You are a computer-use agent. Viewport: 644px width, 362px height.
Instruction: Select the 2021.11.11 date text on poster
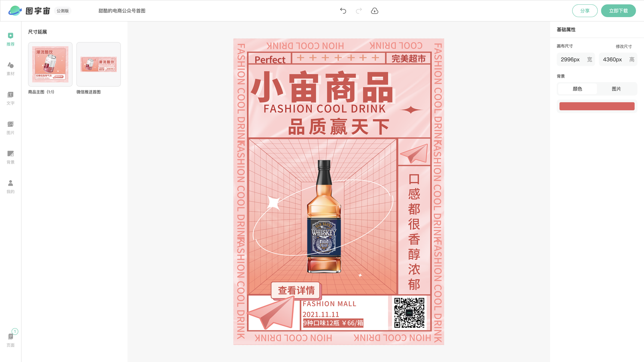321,314
